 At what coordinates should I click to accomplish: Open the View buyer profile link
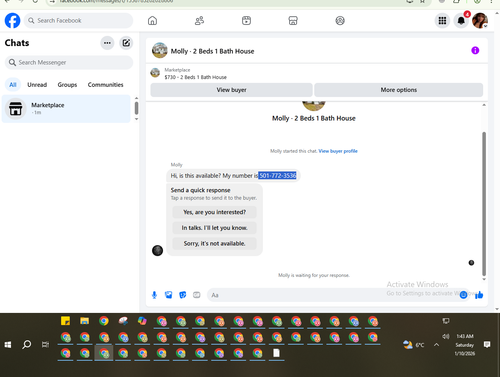point(338,151)
